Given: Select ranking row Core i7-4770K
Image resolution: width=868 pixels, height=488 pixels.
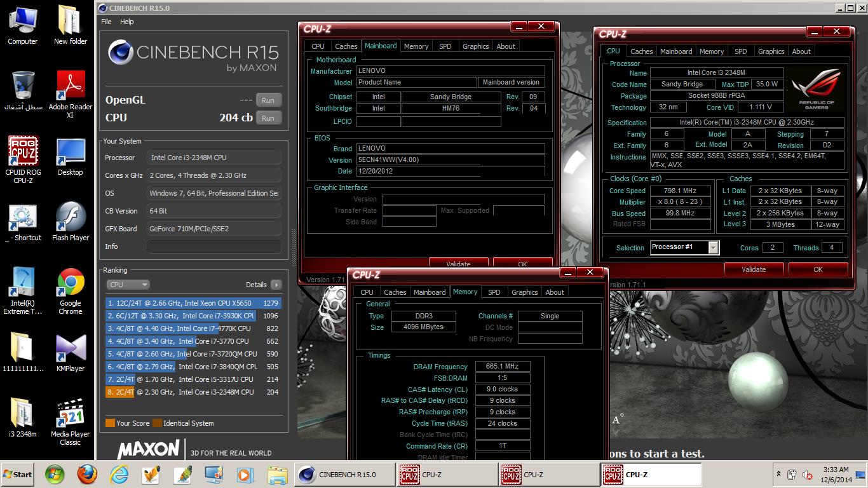Looking at the screenshot, I should click(193, 329).
